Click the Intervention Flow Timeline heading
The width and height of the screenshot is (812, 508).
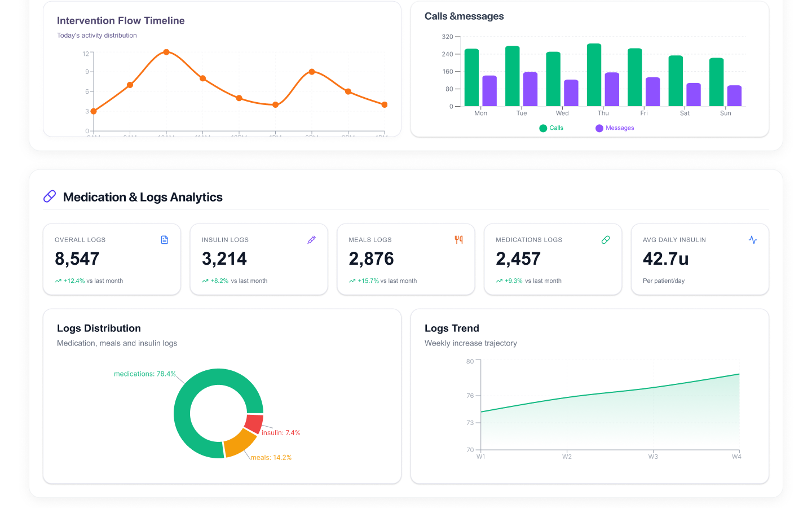(x=121, y=20)
